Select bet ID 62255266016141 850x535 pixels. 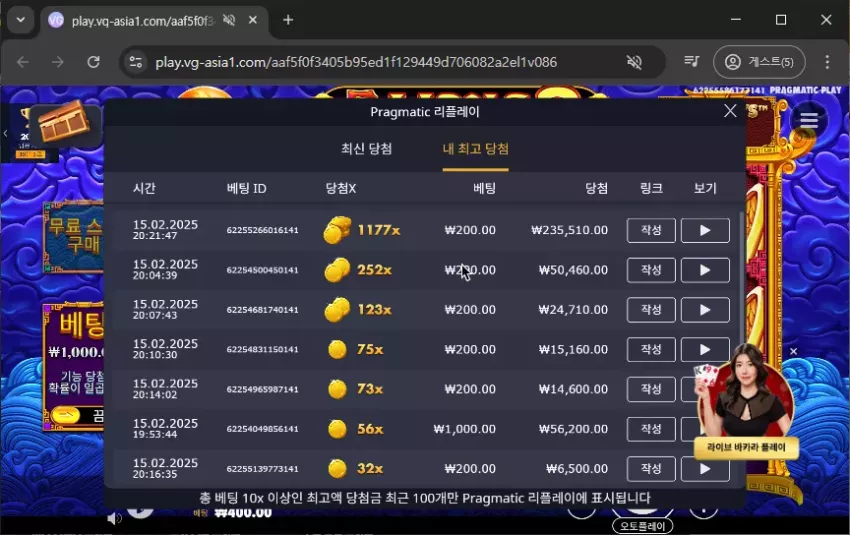[x=262, y=230]
